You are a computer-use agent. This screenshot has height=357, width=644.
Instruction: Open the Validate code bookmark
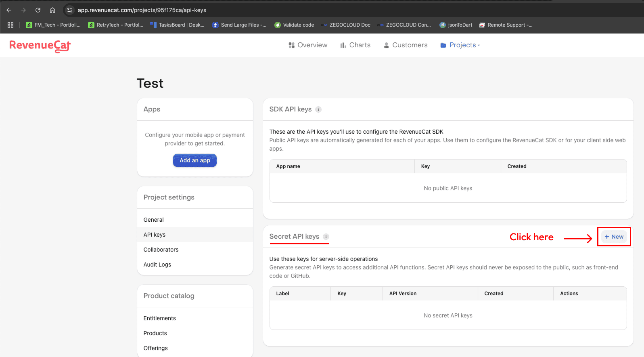294,25
